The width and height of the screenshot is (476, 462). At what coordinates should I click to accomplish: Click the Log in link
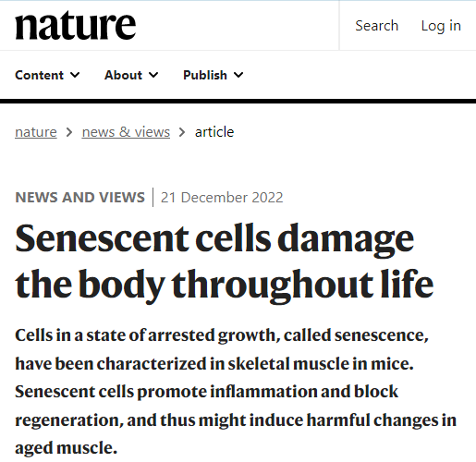pyautogui.click(x=441, y=26)
